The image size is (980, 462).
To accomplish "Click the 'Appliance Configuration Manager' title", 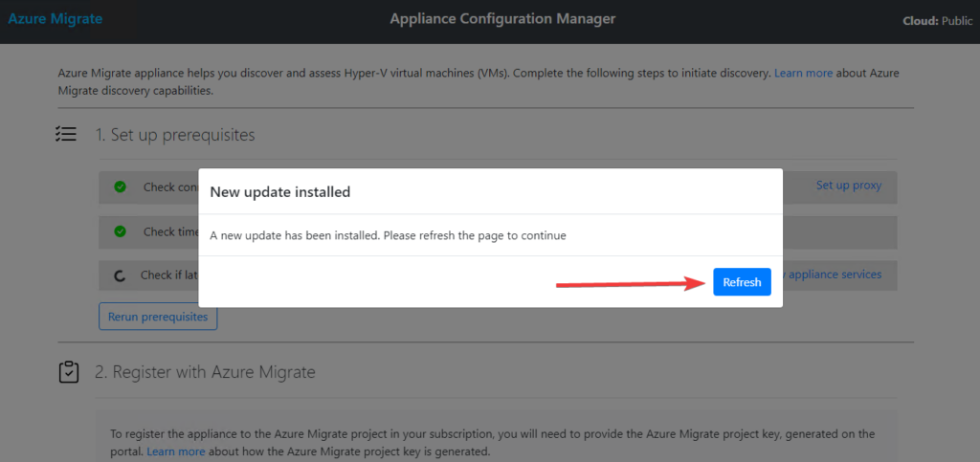I will [503, 19].
